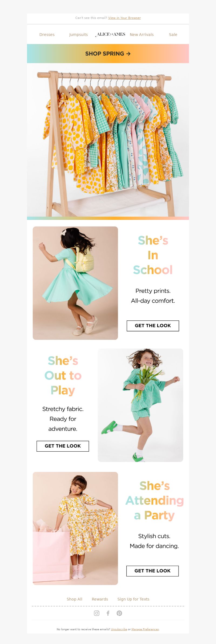Click Get the Look under Attending a Party
The height and width of the screenshot is (644, 216).
(153, 571)
